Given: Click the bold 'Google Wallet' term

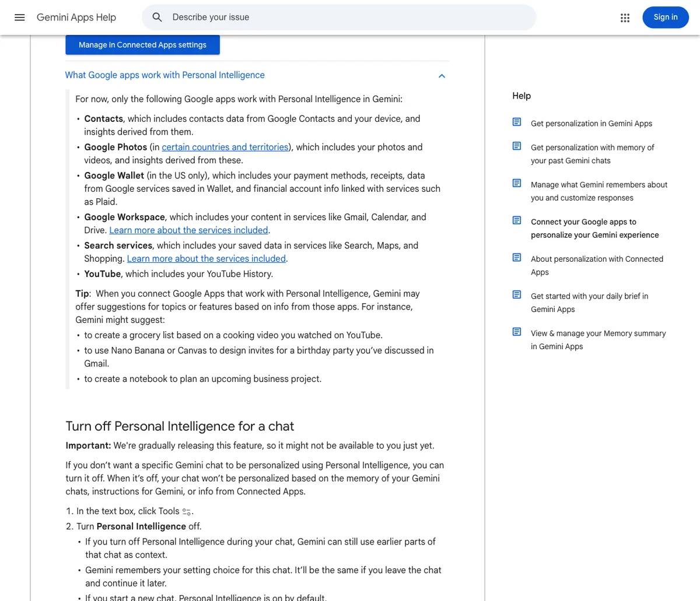Looking at the screenshot, I should [114, 175].
